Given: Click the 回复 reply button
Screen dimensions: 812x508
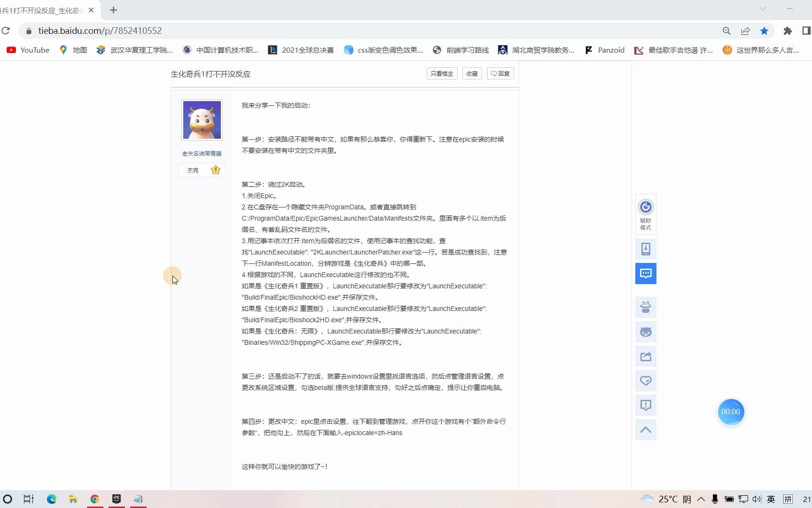Looking at the screenshot, I should [x=500, y=73].
